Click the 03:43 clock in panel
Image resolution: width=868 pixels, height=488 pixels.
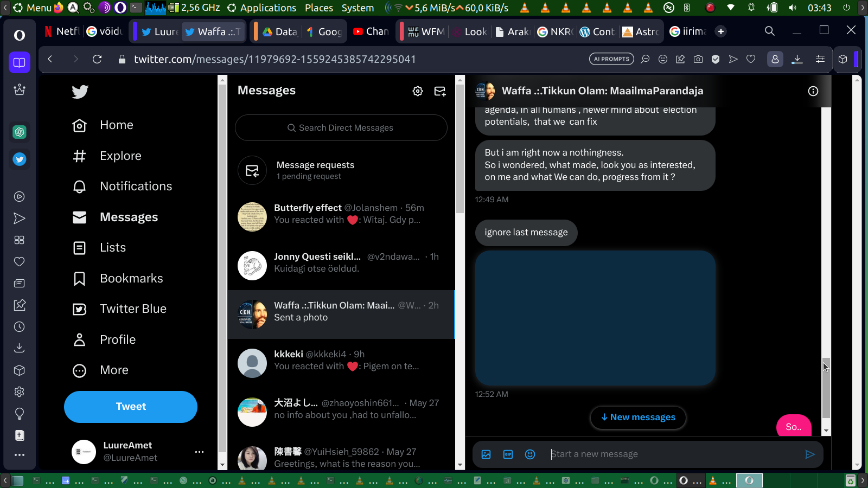(x=819, y=8)
